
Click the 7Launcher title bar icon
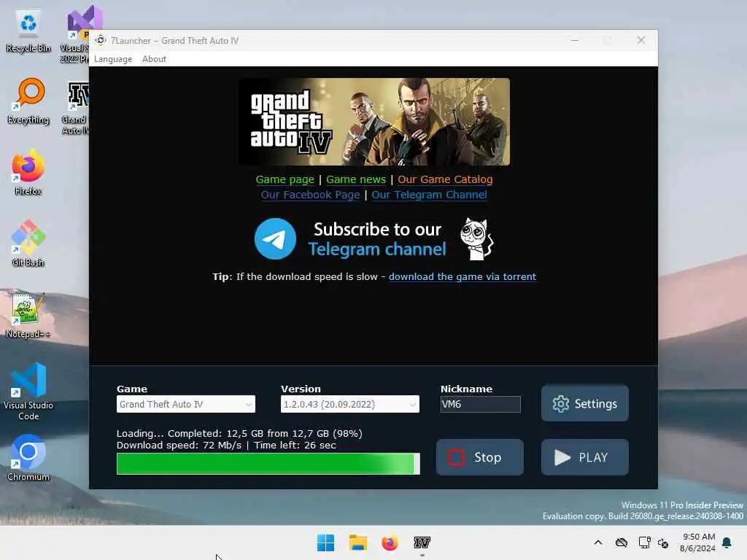[x=101, y=41]
